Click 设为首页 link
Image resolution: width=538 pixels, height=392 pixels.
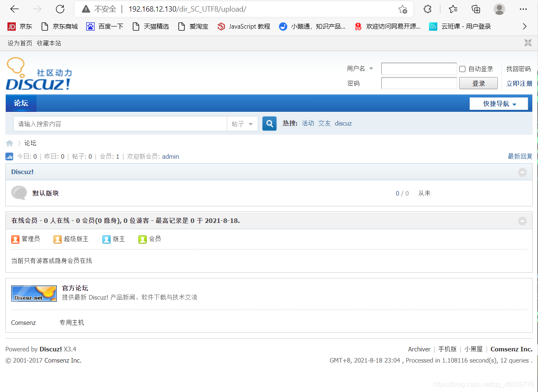click(20, 43)
